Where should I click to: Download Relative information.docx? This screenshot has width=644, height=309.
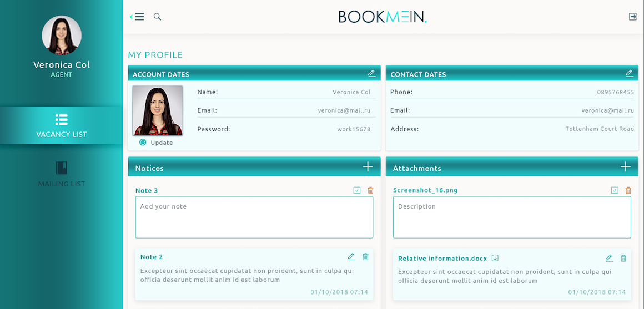[495, 258]
